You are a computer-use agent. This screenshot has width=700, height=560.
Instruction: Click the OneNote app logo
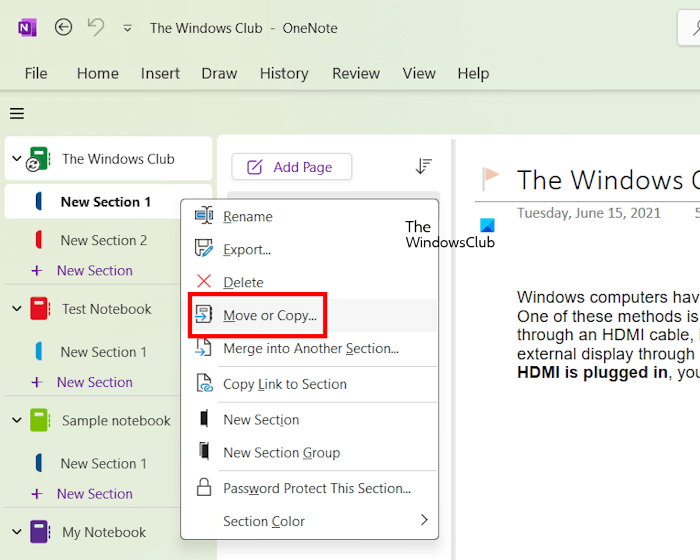27,28
